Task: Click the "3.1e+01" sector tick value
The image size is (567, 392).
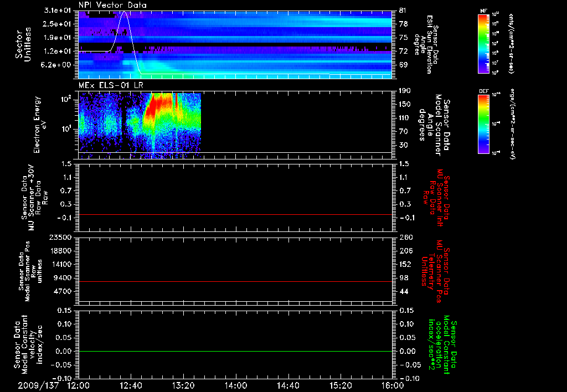Action: [x=57, y=11]
